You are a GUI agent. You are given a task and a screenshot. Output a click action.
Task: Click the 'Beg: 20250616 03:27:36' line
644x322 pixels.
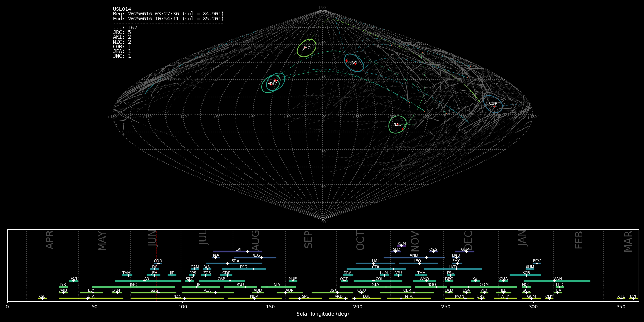click(168, 14)
